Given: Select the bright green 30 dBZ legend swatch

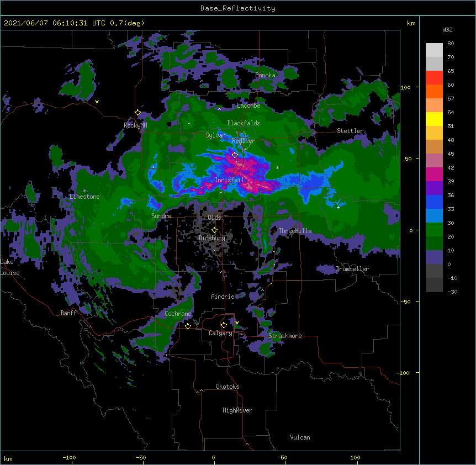Looking at the screenshot, I should pyautogui.click(x=434, y=230).
